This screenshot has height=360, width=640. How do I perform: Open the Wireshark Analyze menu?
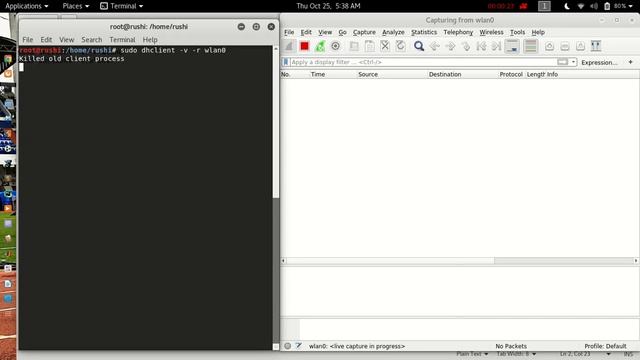point(393,32)
